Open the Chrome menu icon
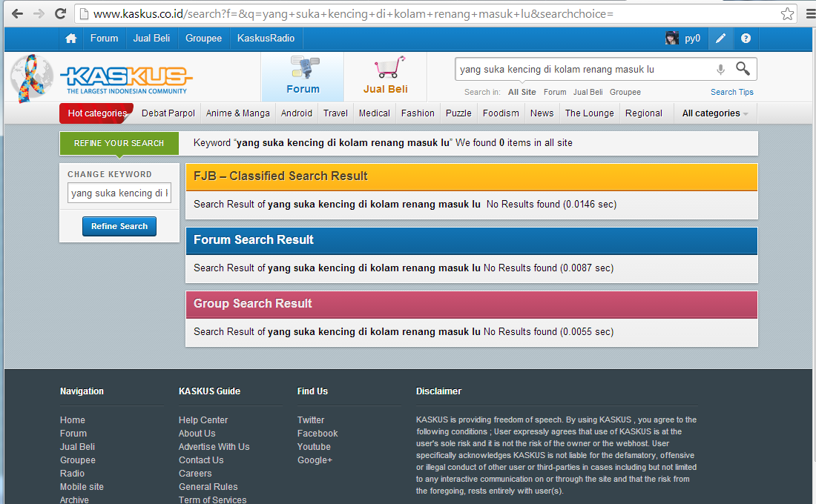Viewport: 816px width, 504px height. click(810, 14)
